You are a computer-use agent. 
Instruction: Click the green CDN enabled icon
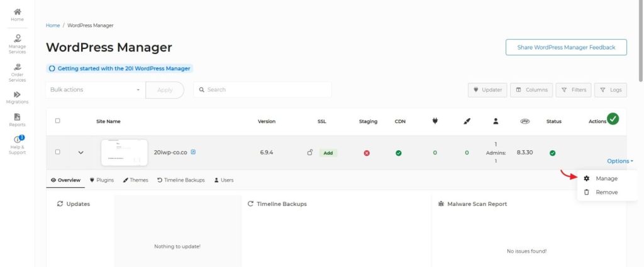click(x=398, y=153)
